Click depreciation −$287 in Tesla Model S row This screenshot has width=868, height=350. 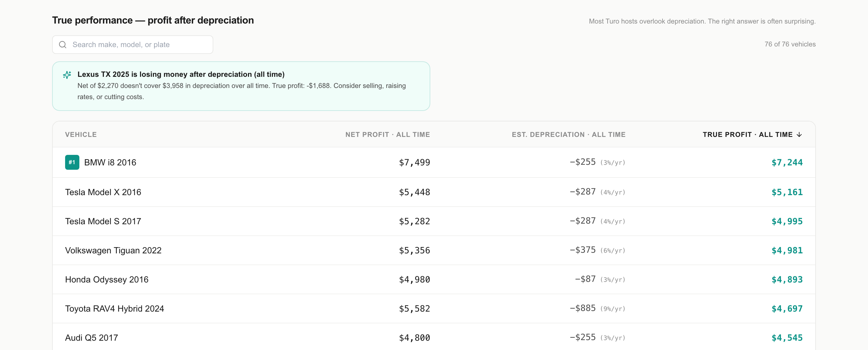(582, 221)
